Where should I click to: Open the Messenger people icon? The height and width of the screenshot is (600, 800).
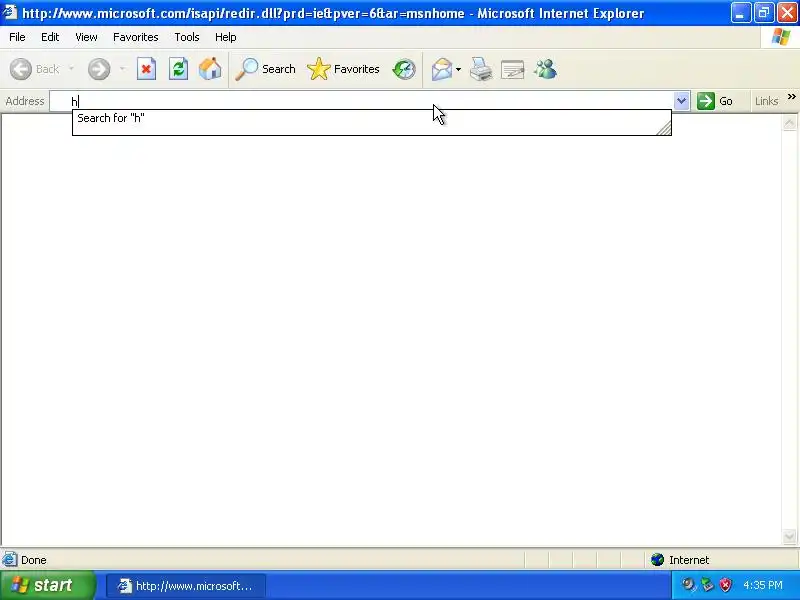click(545, 69)
